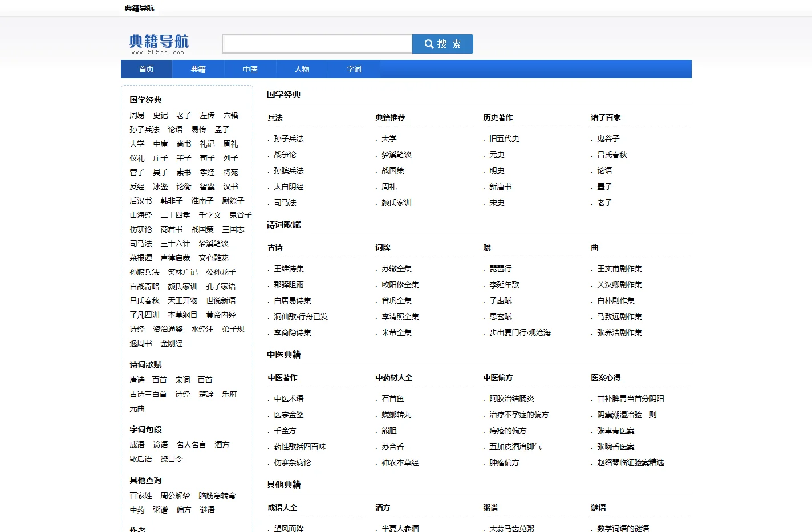Open 成语 in the sidebar
812x532 pixels.
137,445
